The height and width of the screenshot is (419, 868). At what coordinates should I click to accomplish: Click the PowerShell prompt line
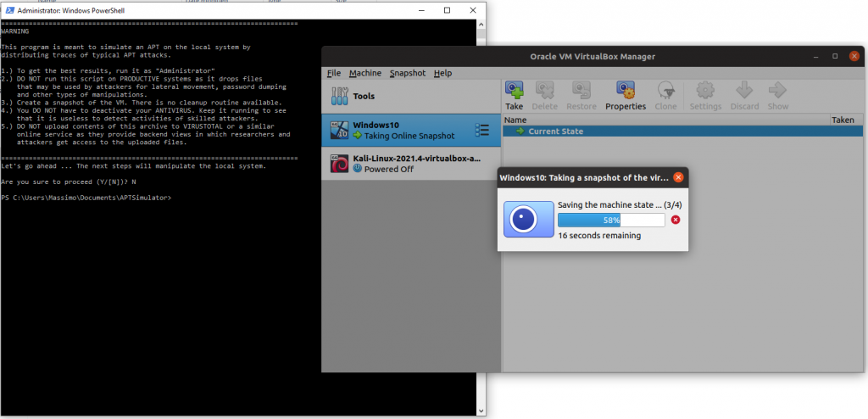(86, 198)
